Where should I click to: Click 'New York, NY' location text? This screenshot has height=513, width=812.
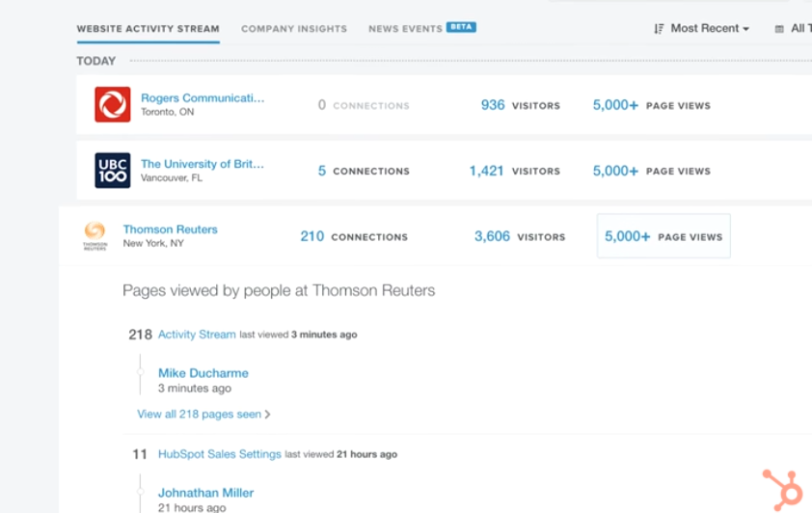pyautogui.click(x=153, y=243)
